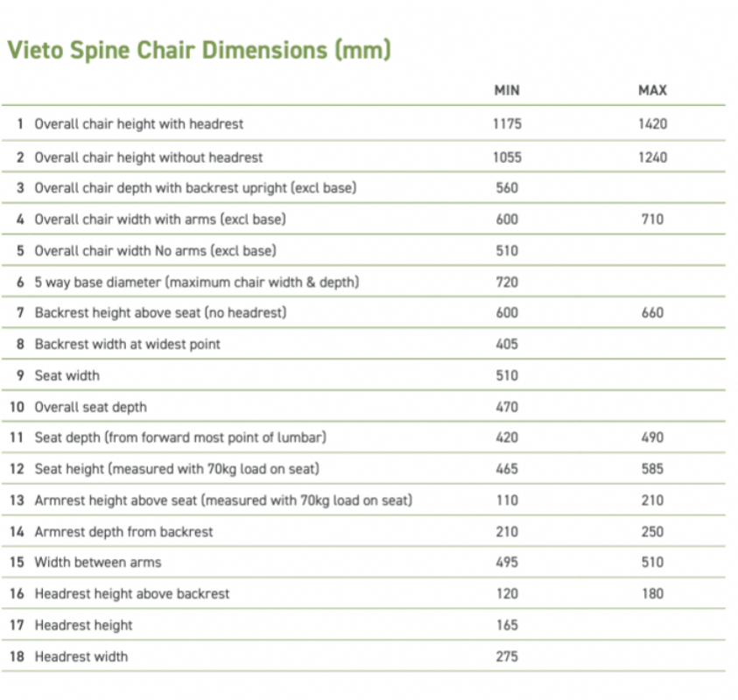The image size is (738, 700).
Task: Click the 710 max chair width value
Action: coord(652,220)
